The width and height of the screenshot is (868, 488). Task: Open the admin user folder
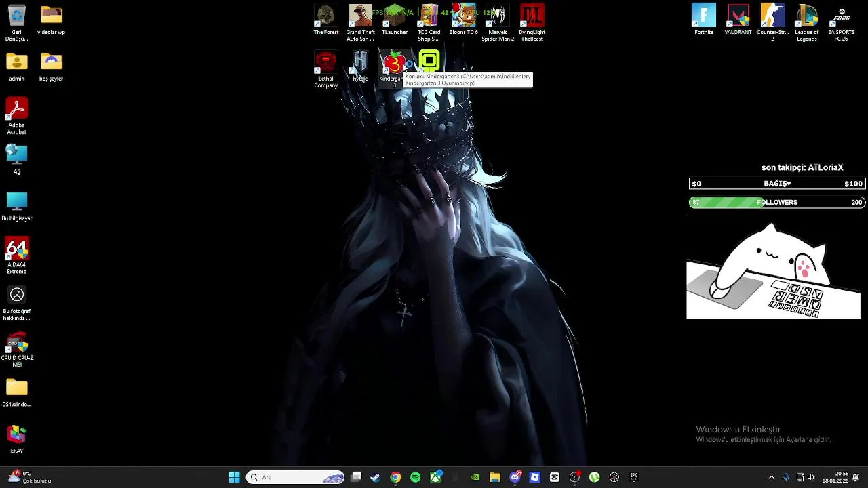[x=16, y=67]
